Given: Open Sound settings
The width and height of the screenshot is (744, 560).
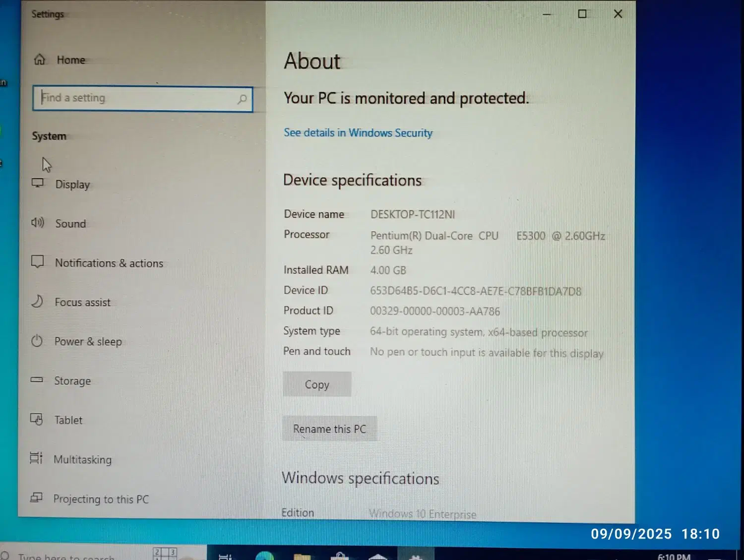Looking at the screenshot, I should pyautogui.click(x=70, y=224).
